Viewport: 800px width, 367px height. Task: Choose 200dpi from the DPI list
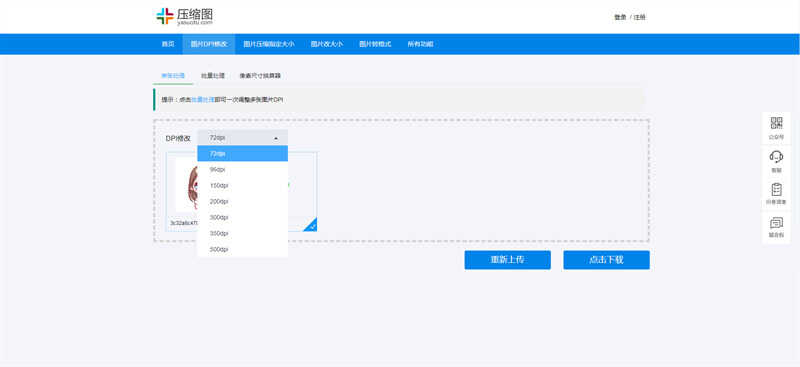[242, 201]
